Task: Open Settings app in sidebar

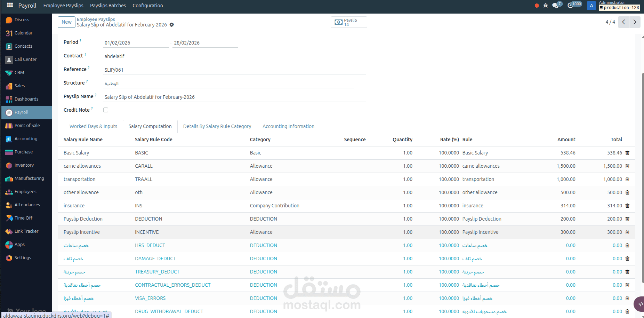Action: tap(27, 258)
